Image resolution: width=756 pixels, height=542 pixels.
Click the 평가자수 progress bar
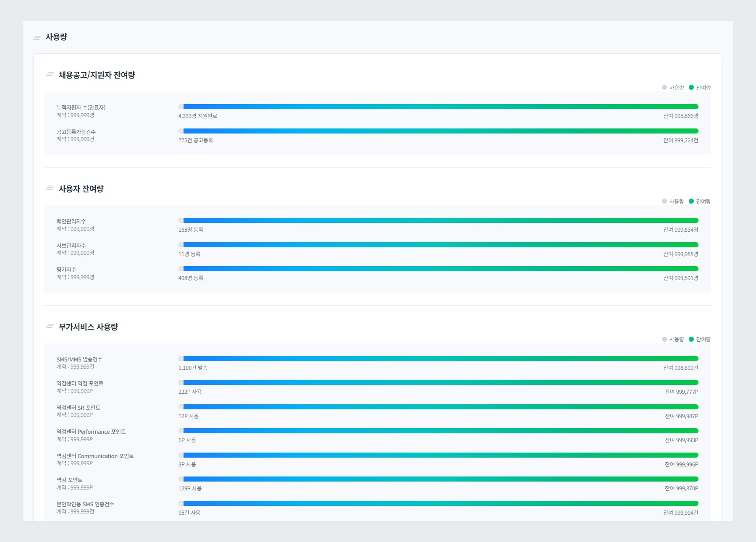tap(438, 269)
